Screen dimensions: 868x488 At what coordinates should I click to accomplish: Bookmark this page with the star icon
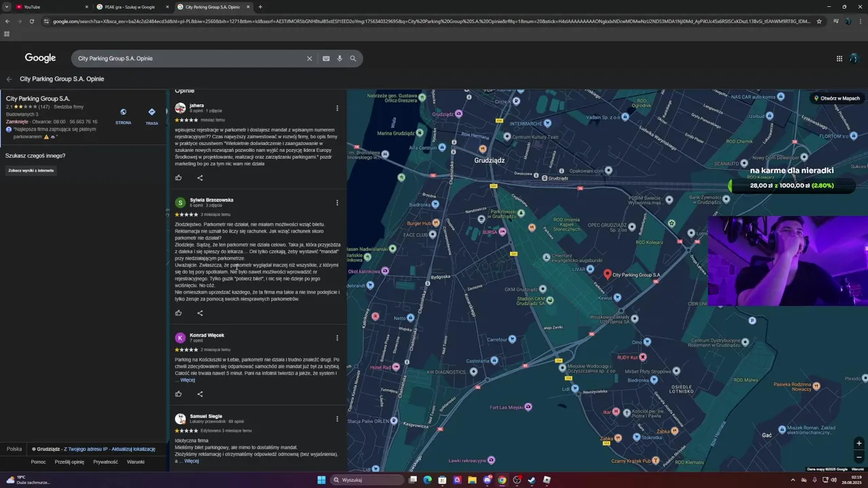819,21
